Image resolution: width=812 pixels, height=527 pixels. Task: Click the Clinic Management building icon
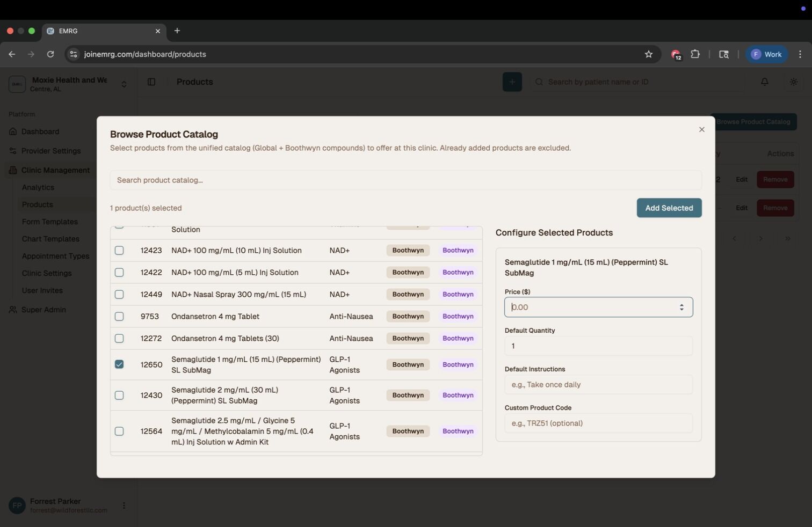pos(11,170)
